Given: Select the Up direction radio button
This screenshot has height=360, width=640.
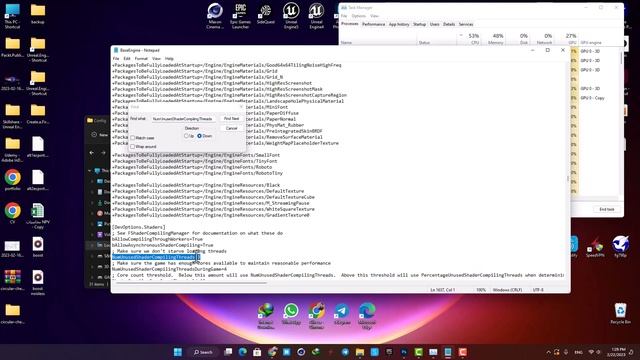Looking at the screenshot, I should pos(186,136).
